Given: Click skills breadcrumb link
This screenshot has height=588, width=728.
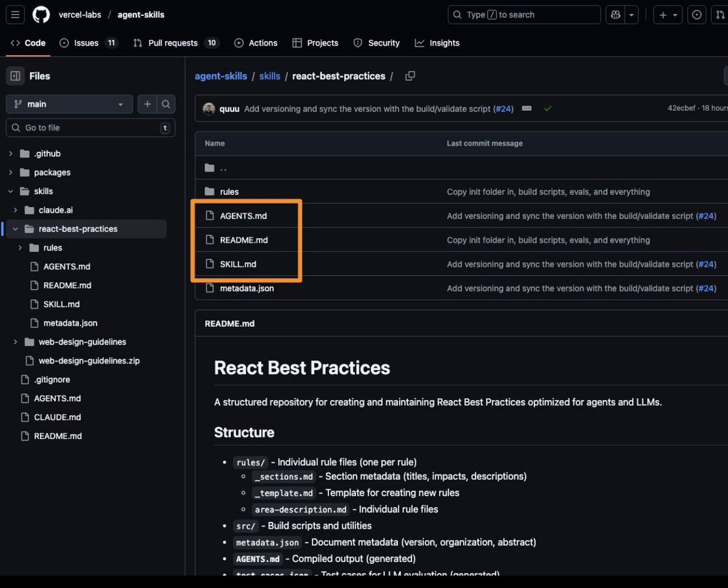Looking at the screenshot, I should click(269, 76).
